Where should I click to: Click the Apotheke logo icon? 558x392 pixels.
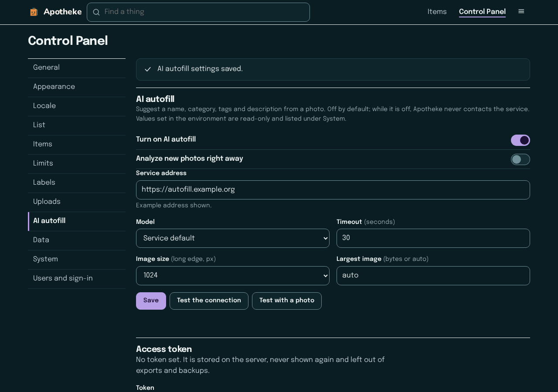tap(34, 12)
